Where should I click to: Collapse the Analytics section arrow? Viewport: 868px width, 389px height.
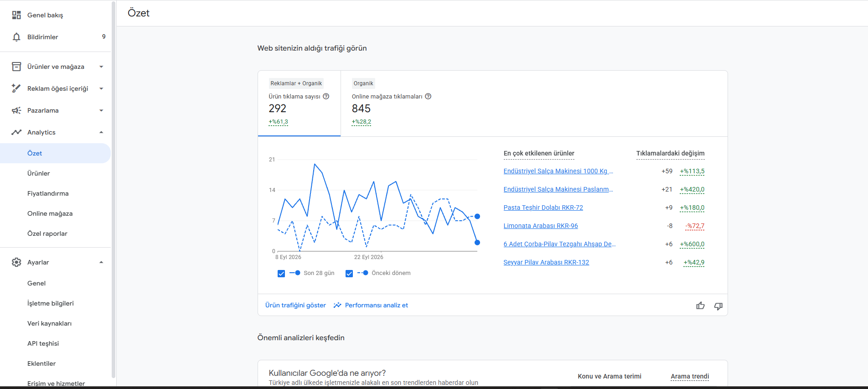click(101, 132)
